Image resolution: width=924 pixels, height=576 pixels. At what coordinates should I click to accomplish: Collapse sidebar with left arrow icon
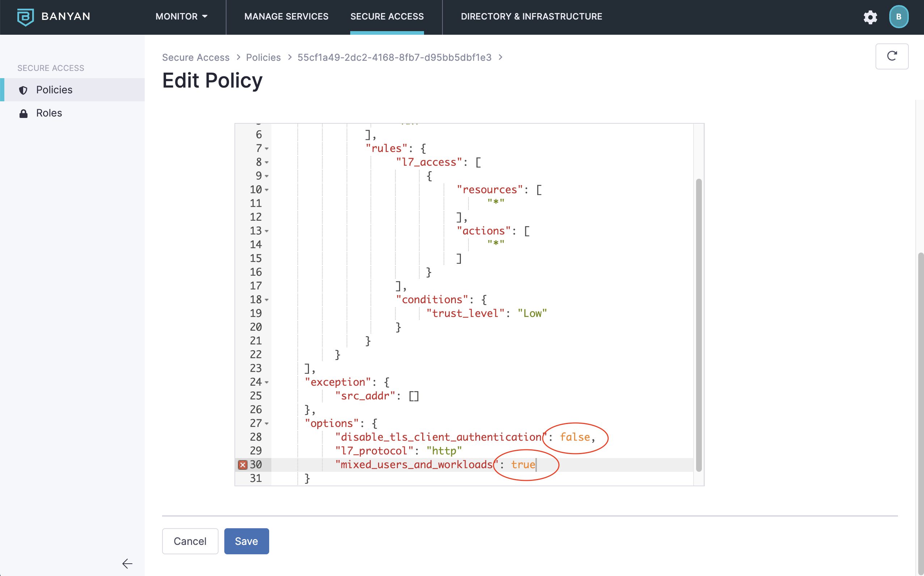click(127, 563)
